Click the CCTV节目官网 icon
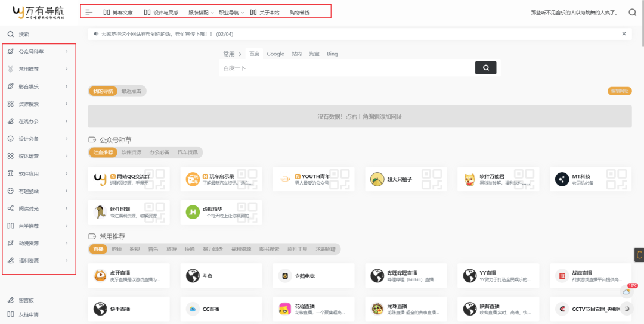Screen dimensions: 644x324 pyautogui.click(x=562, y=309)
